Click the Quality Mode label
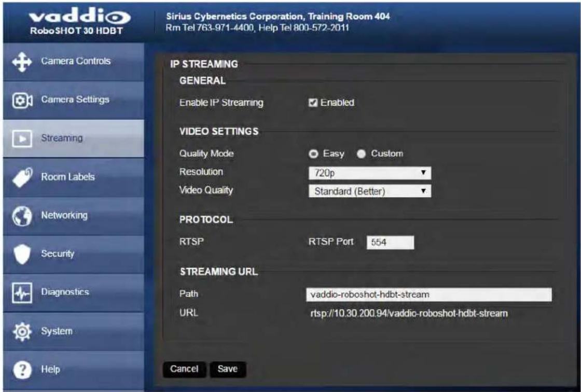581x392 pixels. [x=206, y=154]
